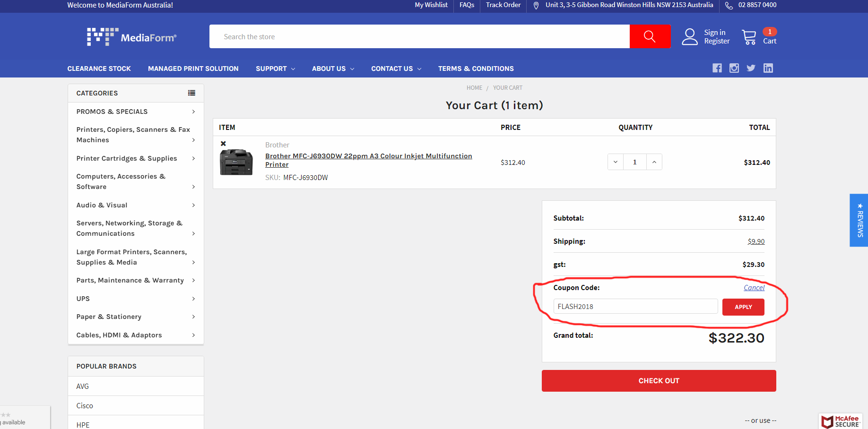Open My Wishlist link
This screenshot has width=868, height=429.
(x=431, y=5)
